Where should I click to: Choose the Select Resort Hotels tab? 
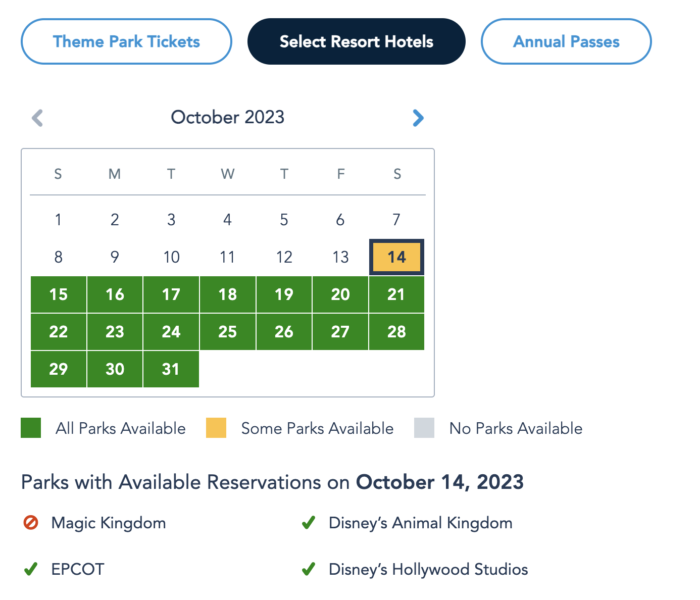tap(356, 41)
